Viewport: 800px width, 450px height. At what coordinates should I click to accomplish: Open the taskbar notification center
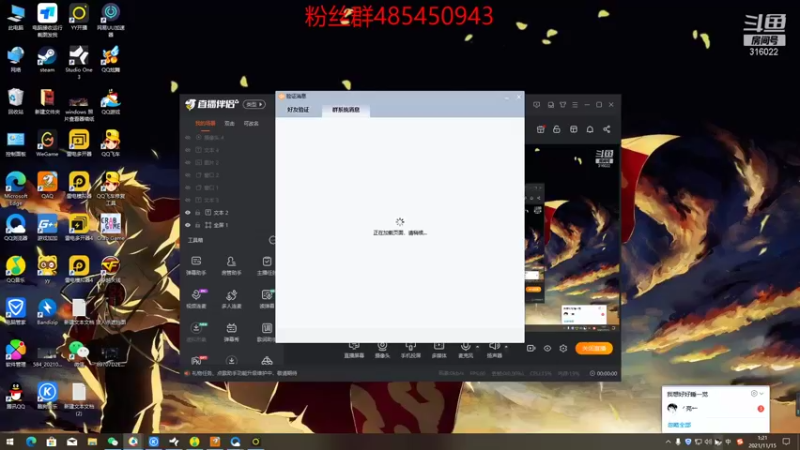(x=786, y=442)
